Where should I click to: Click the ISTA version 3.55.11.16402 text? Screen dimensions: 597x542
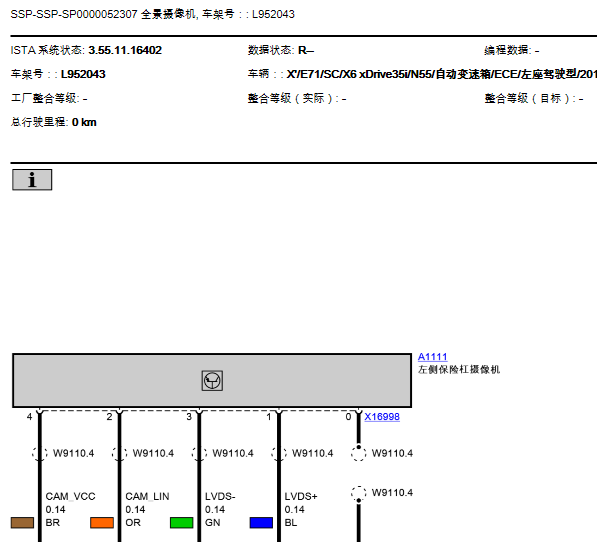click(x=125, y=50)
